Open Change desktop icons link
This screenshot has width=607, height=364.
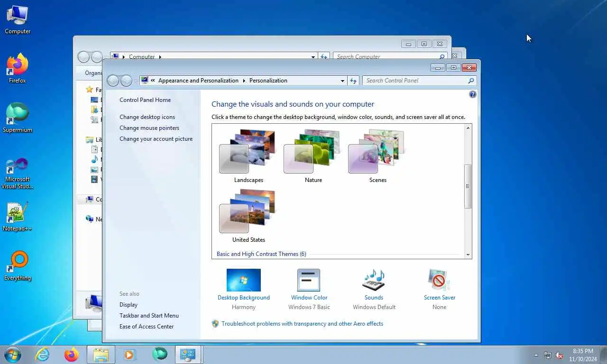(147, 117)
